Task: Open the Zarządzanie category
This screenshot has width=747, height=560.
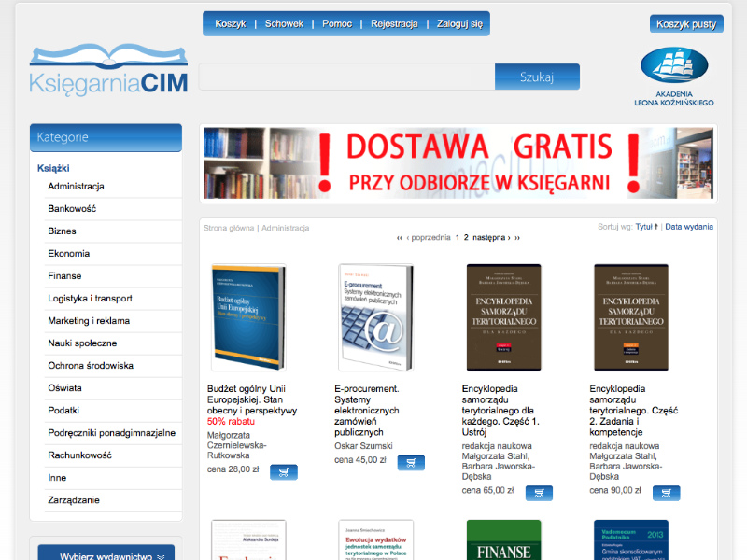Action: pyautogui.click(x=74, y=500)
